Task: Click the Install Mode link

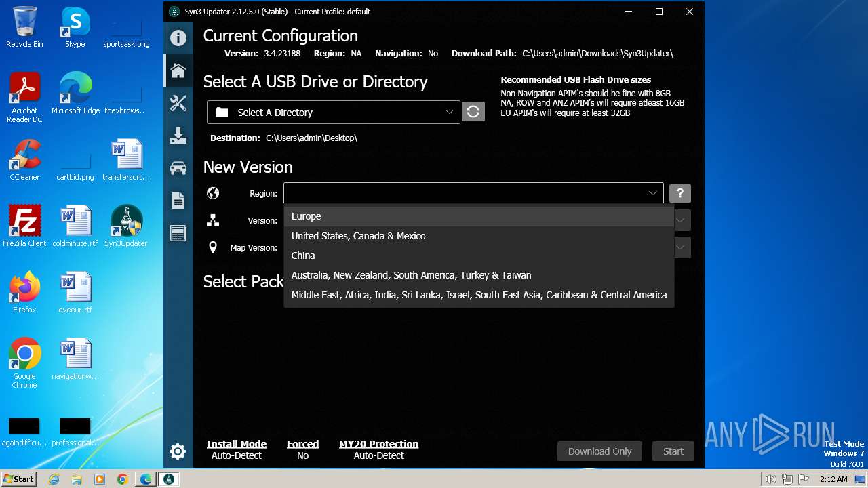Action: point(237,444)
